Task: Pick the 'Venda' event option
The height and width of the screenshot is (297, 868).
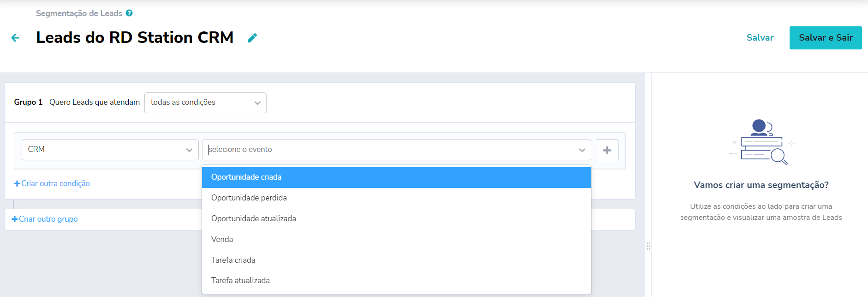Action: (x=222, y=239)
